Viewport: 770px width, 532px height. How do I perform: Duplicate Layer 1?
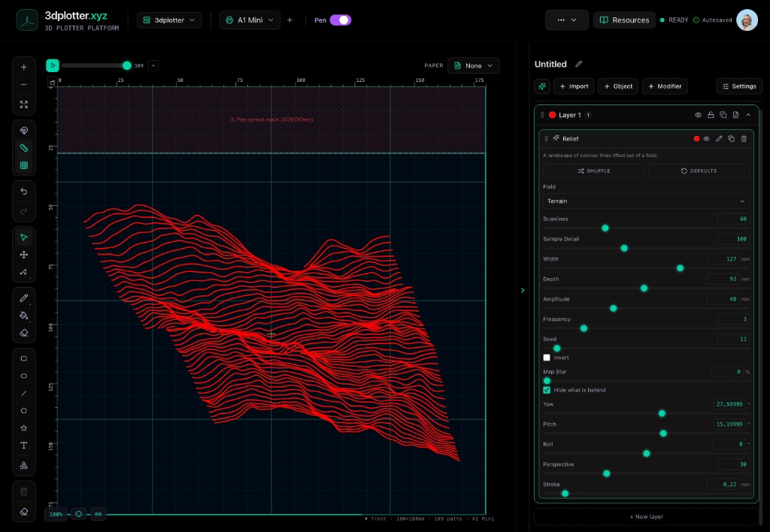pyautogui.click(x=723, y=115)
